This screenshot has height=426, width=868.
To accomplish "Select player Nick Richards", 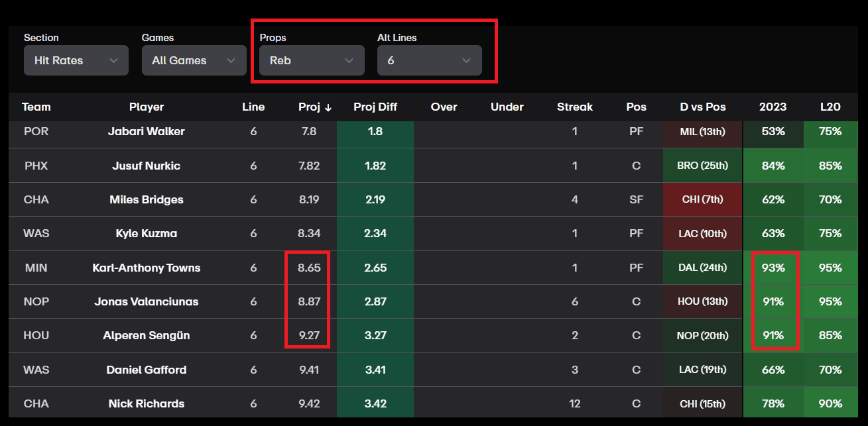I will 146,403.
